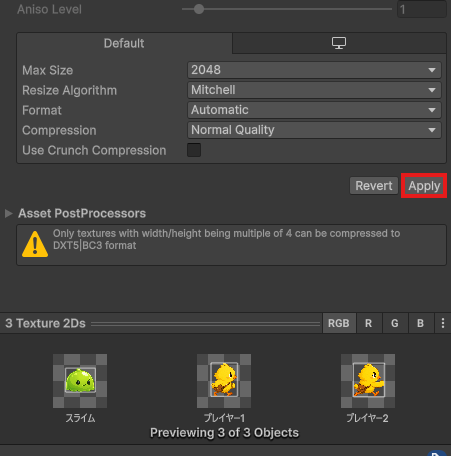This screenshot has height=456, width=451.
Task: Click the Aniso Level slider handle
Action: tap(199, 9)
